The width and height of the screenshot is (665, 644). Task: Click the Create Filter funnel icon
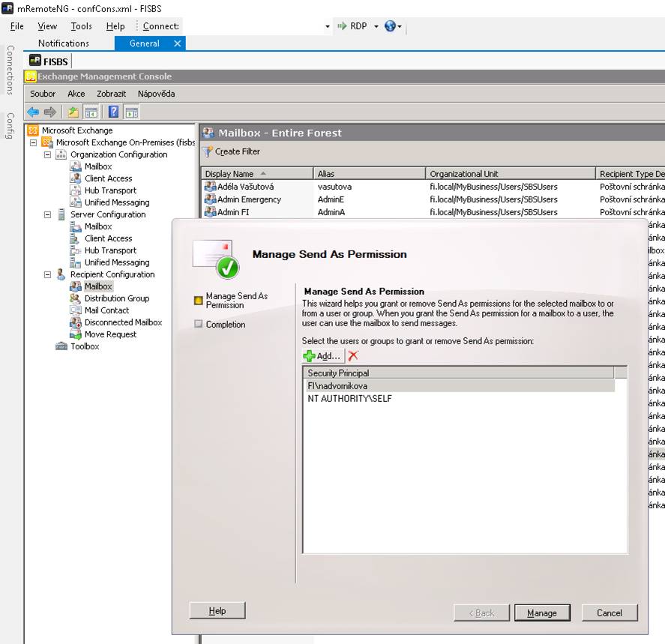point(208,151)
